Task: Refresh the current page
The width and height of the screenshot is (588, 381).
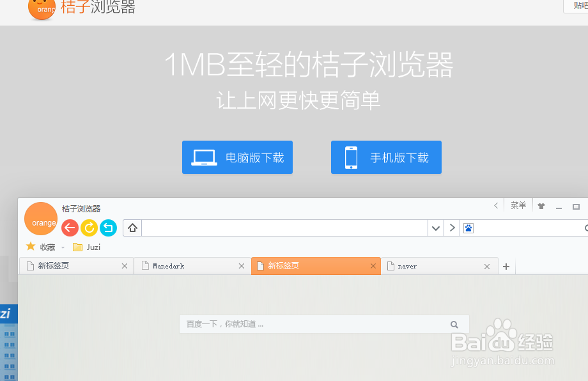Action: click(x=89, y=228)
